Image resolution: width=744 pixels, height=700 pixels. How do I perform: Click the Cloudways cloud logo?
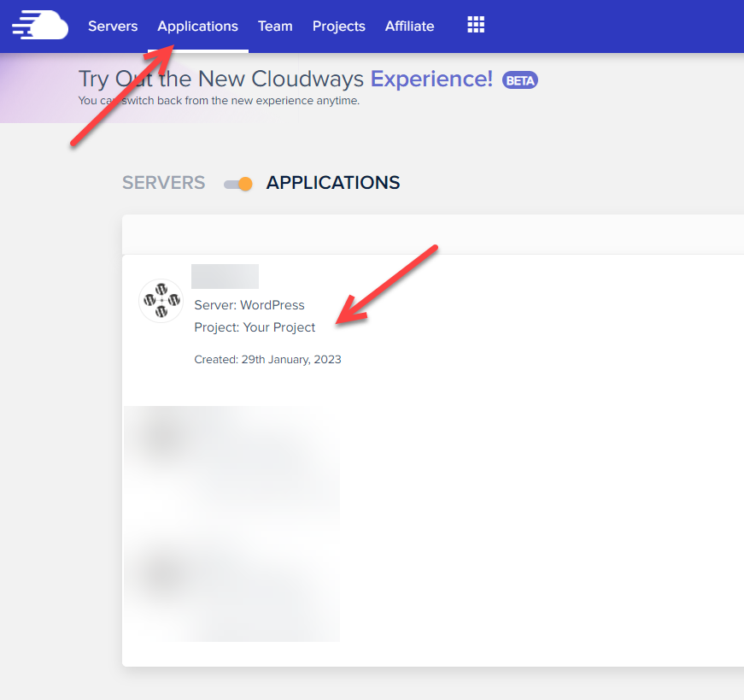pos(40,25)
